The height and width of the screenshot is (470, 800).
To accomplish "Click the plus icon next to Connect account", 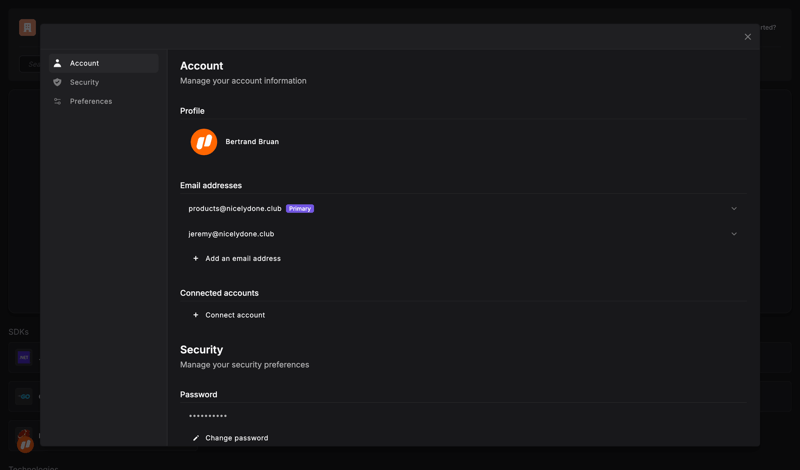I will click(x=195, y=315).
